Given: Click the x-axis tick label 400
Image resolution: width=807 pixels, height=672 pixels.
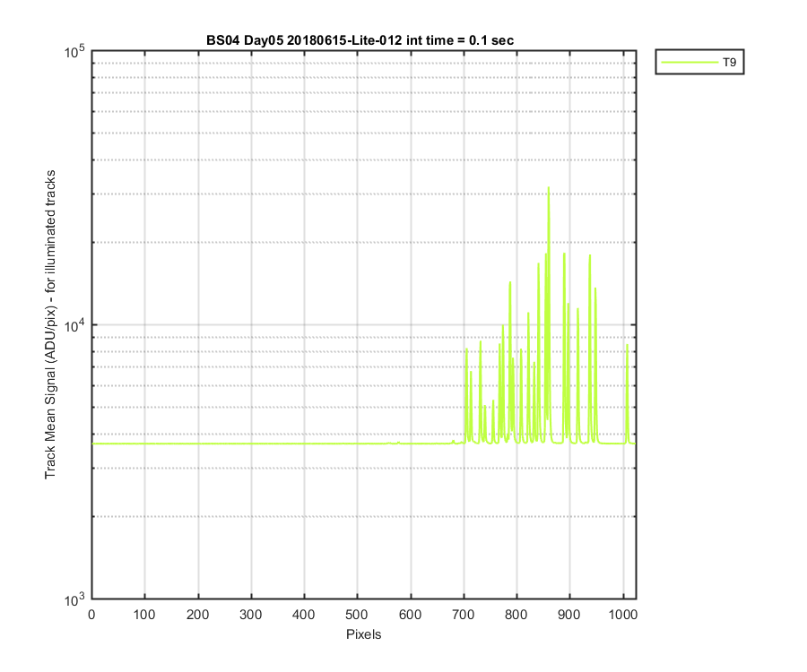Looking at the screenshot, I should (x=304, y=615).
